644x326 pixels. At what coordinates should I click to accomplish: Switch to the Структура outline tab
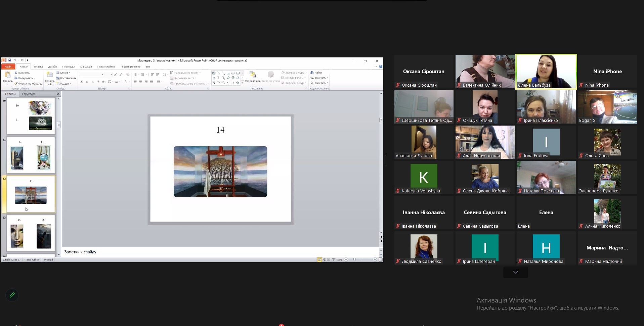point(29,94)
